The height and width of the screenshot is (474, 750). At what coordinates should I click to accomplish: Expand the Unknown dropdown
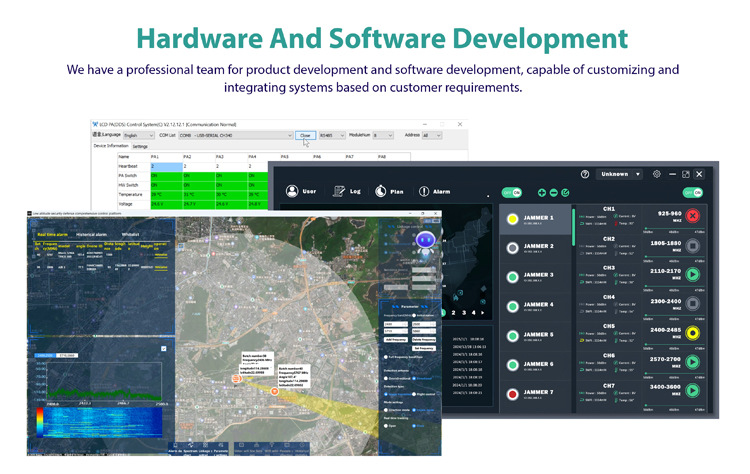(620, 174)
